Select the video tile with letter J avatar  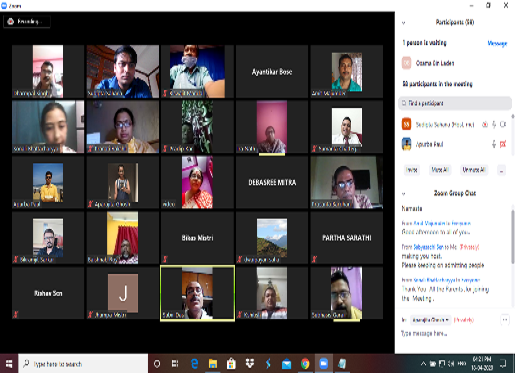pyautogui.click(x=123, y=293)
